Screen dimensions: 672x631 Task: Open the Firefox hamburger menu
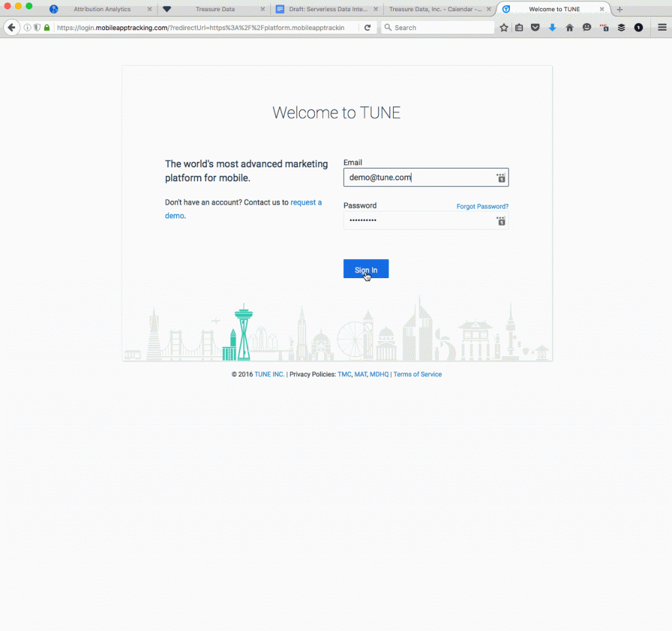tap(662, 28)
